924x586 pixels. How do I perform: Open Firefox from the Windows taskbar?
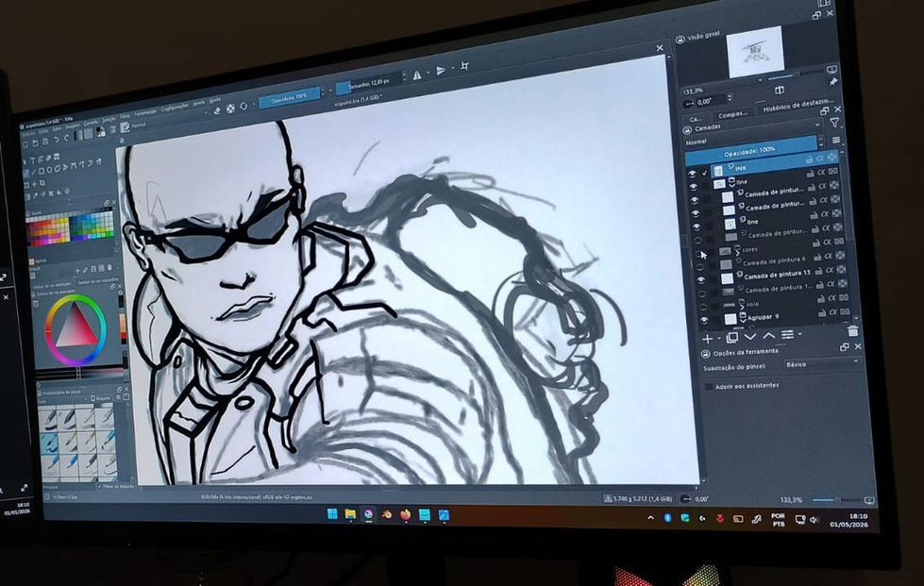click(406, 514)
